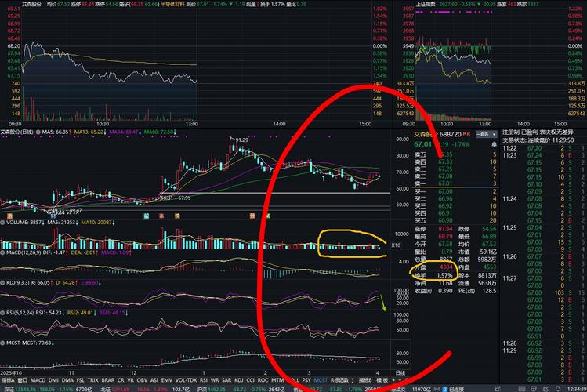587x392 pixels.
Task: Select the SAR indicator tab
Action: (226, 380)
